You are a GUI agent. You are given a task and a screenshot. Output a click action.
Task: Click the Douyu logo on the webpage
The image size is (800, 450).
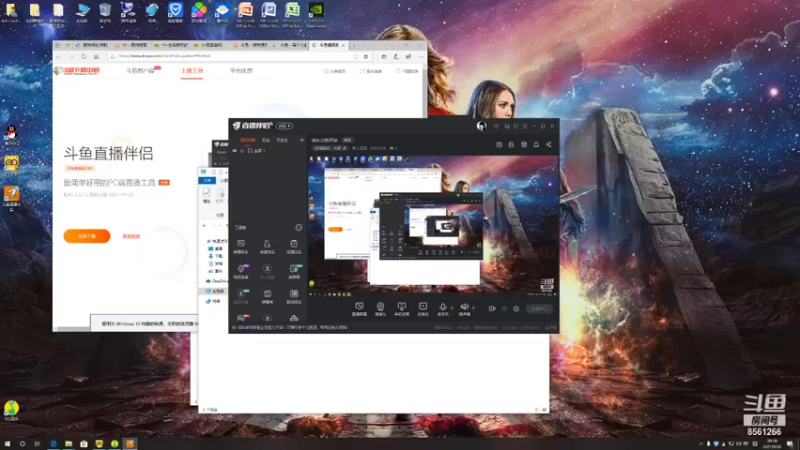tap(77, 70)
